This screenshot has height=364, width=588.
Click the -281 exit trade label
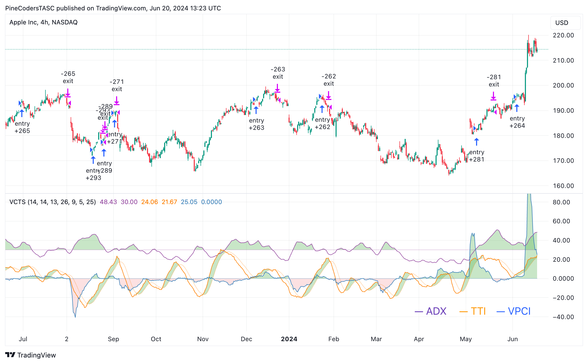494,81
